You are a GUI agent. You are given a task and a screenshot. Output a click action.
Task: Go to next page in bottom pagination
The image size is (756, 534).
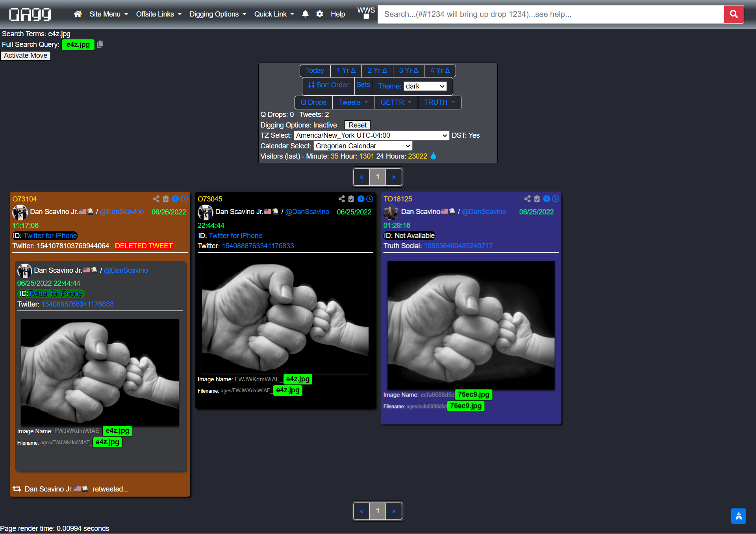coord(394,511)
